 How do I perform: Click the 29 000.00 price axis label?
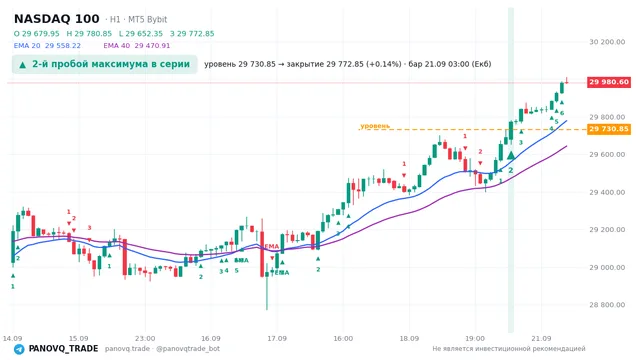pos(607,268)
